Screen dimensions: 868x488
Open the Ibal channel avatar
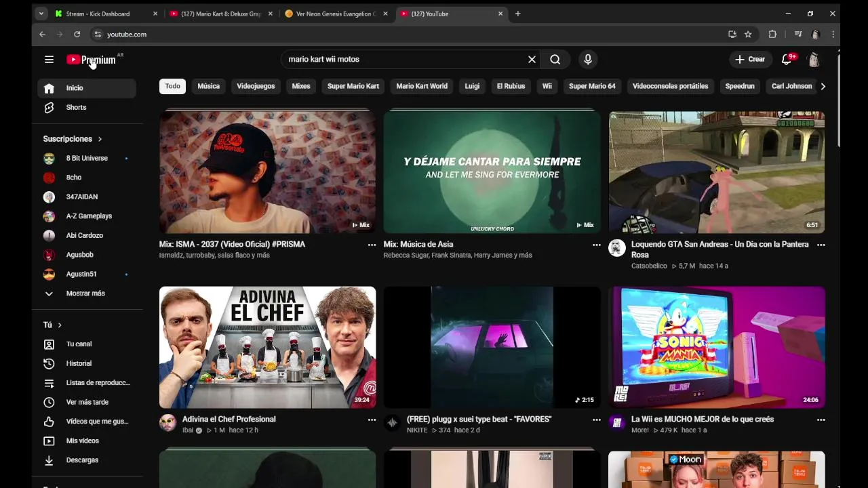coord(167,424)
